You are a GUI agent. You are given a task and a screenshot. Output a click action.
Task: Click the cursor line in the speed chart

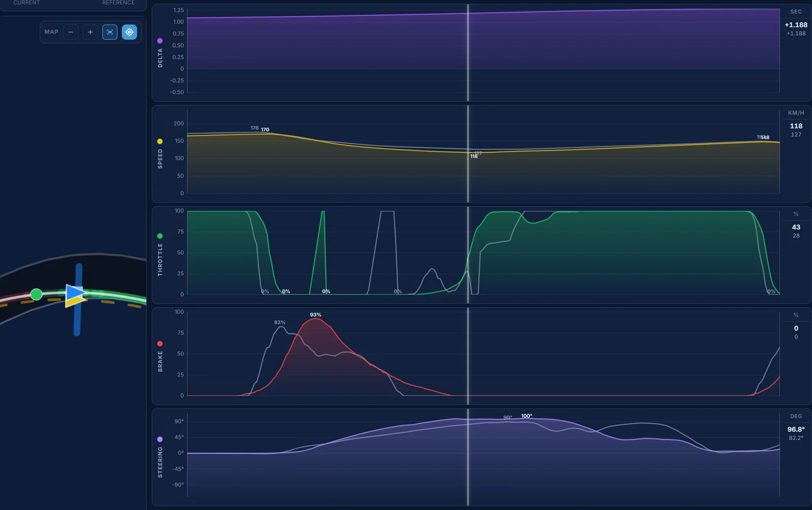[x=468, y=154]
